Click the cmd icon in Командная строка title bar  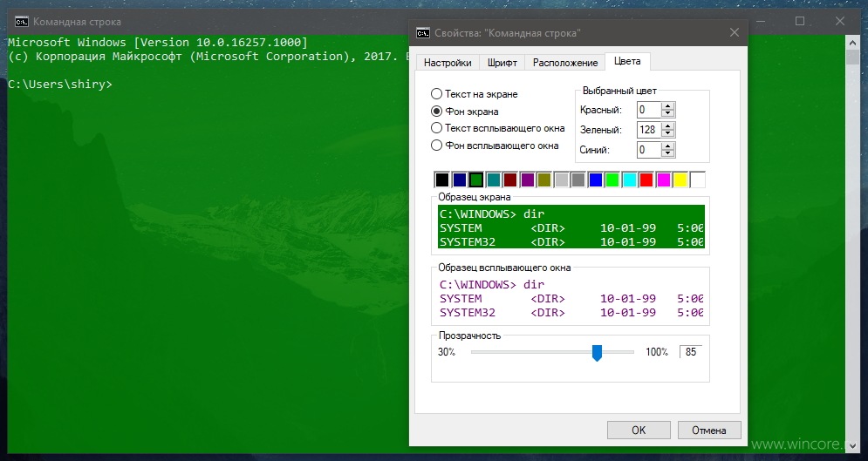point(22,22)
